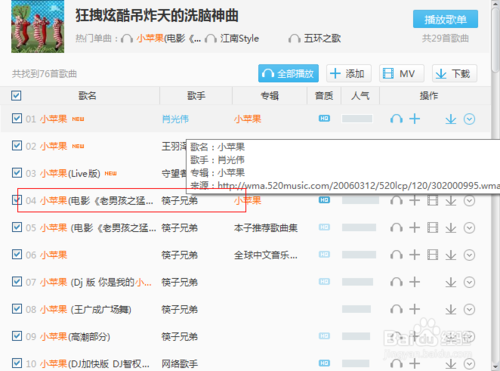
Task: Play song 10 小苹果 (DJ加快版)
Action: (x=396, y=364)
